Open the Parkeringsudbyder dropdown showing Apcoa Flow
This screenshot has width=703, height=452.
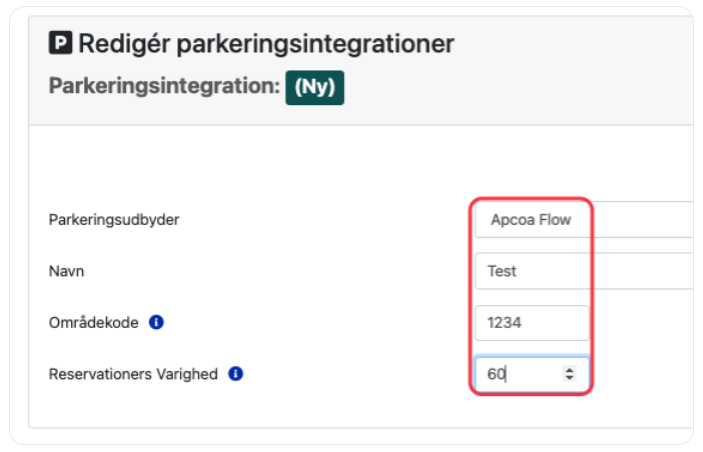pyautogui.click(x=584, y=220)
